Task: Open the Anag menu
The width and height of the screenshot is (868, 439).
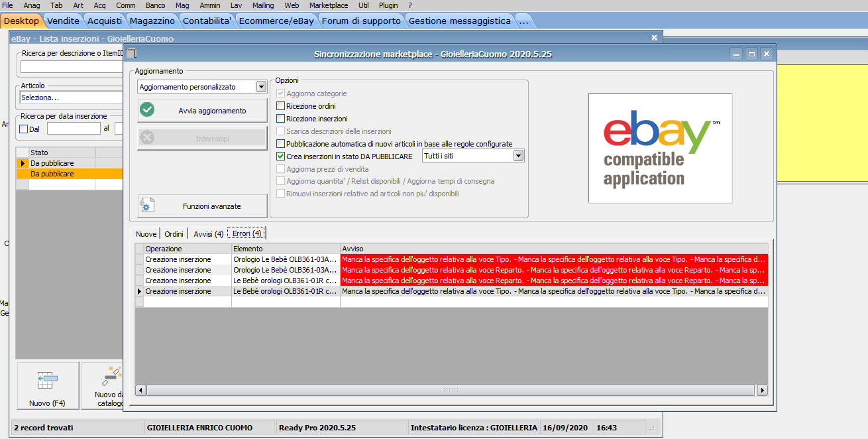Action: pyautogui.click(x=32, y=5)
